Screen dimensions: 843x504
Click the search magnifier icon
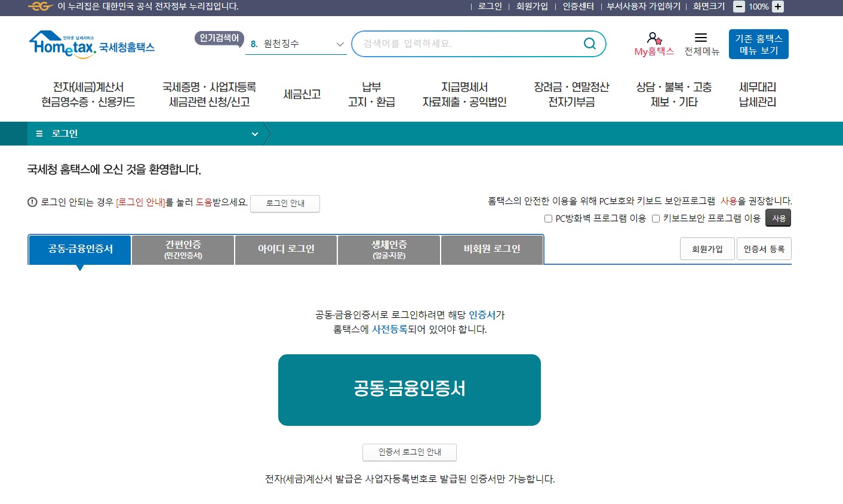click(589, 44)
